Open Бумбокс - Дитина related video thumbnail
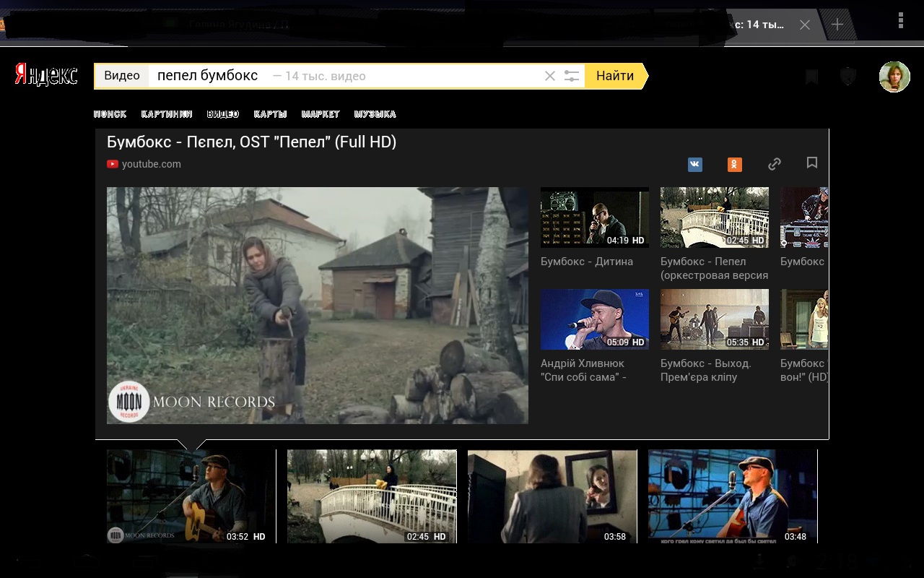924x578 pixels. point(594,217)
